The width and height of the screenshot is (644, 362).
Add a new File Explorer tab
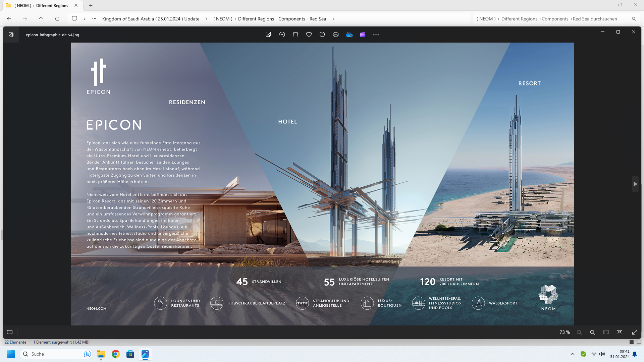point(91,5)
